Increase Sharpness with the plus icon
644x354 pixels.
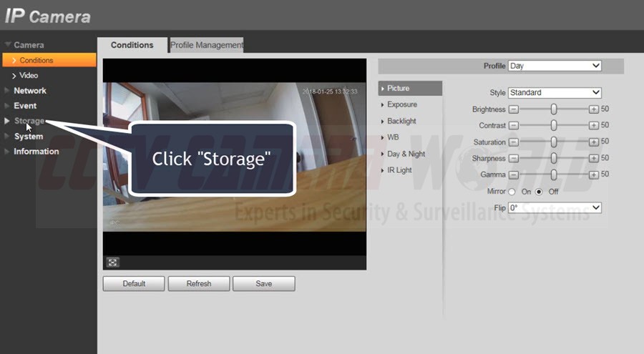pyautogui.click(x=593, y=158)
